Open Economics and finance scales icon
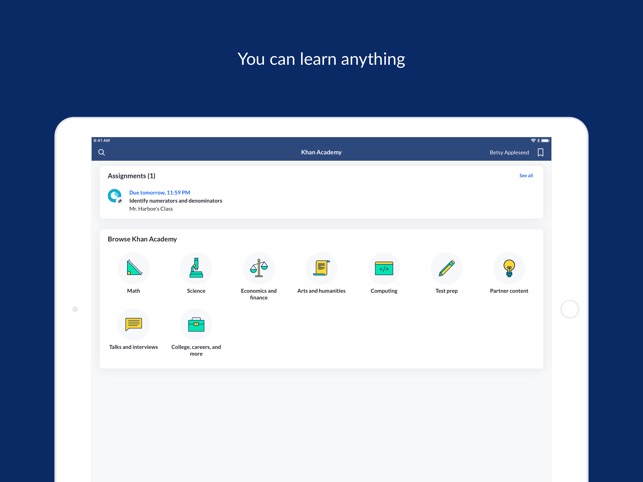 [x=259, y=269]
